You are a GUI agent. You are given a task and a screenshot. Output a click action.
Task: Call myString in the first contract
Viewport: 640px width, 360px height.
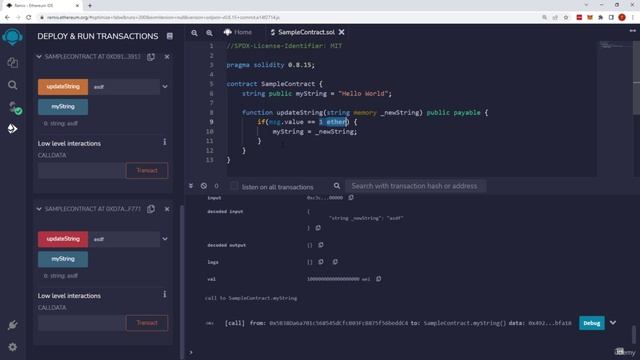tap(63, 107)
